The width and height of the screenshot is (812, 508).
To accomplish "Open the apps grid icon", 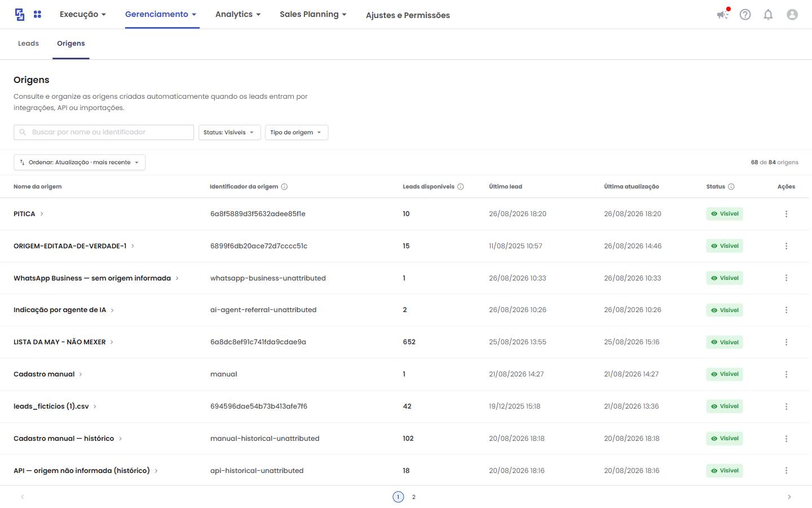I will coord(37,15).
